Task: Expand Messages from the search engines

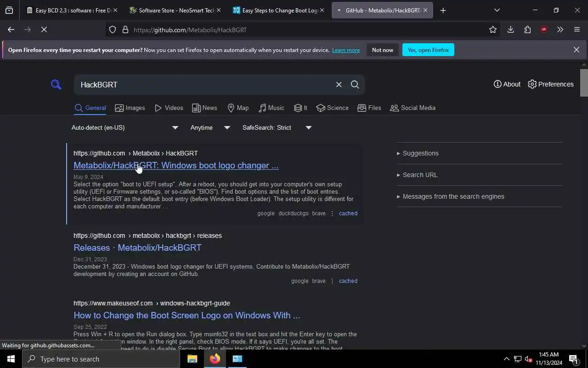Action: click(x=450, y=196)
